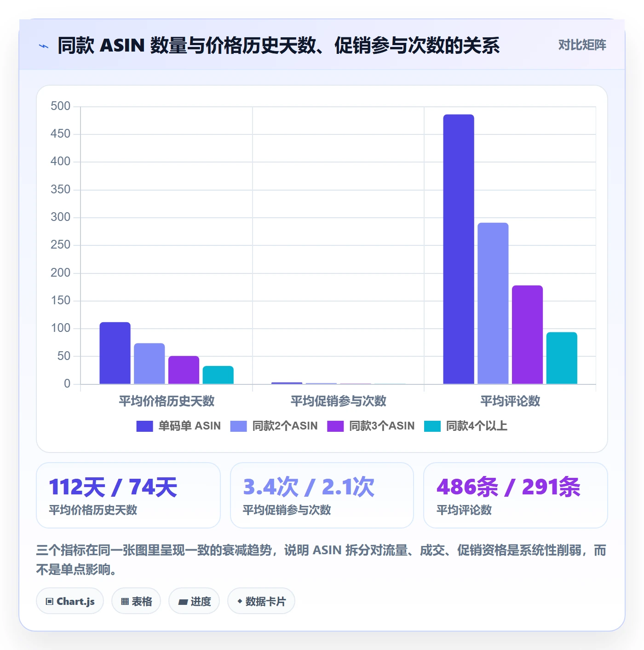Viewport: 644px width, 650px height.
Task: Select the 进度 tag chip
Action: pyautogui.click(x=194, y=601)
